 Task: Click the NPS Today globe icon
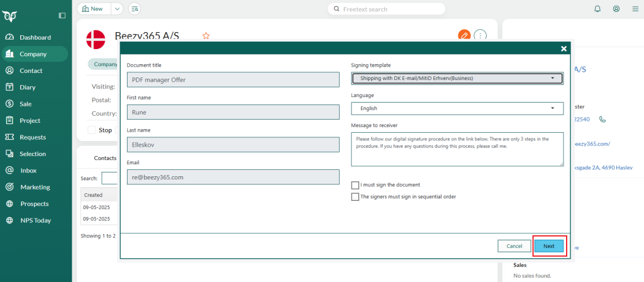pos(10,220)
